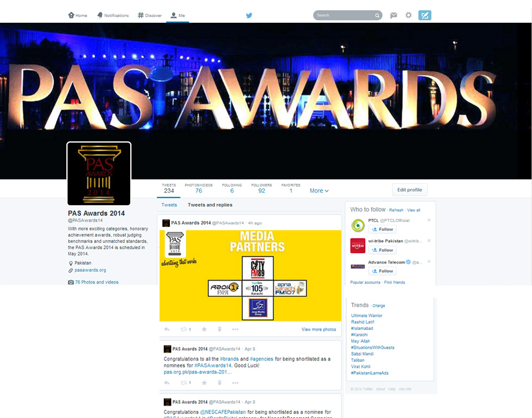Open the 76 Photos and videos link
The image size is (532, 418).
[x=97, y=282]
